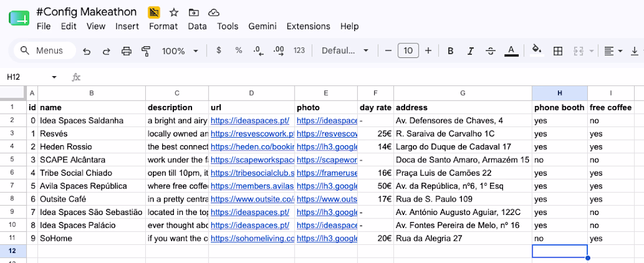Check the cloud save status icon

coord(213,12)
